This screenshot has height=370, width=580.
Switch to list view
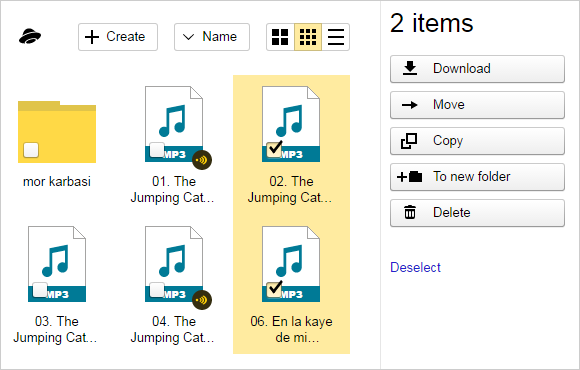pyautogui.click(x=335, y=37)
